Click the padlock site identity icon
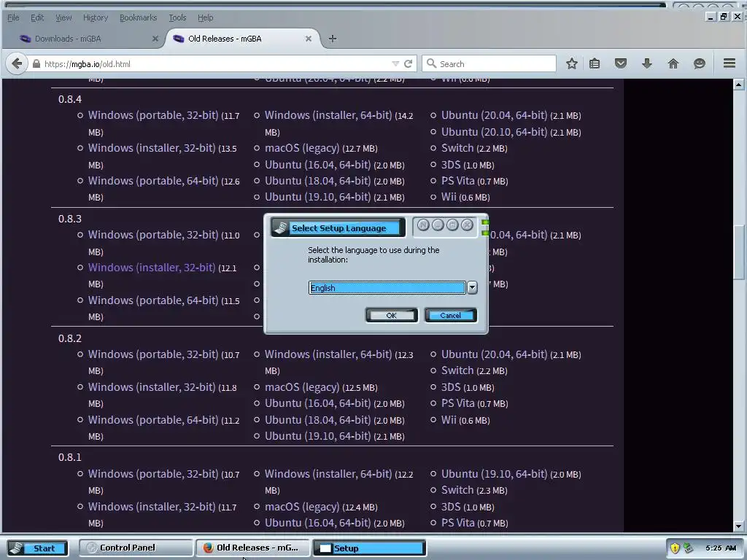This screenshot has height=560, width=747. (36, 64)
